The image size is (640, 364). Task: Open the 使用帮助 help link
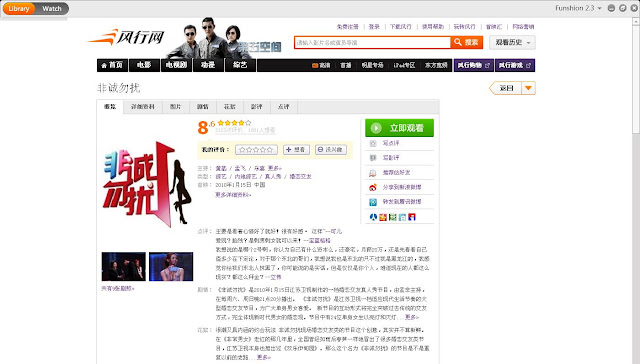coord(433,27)
